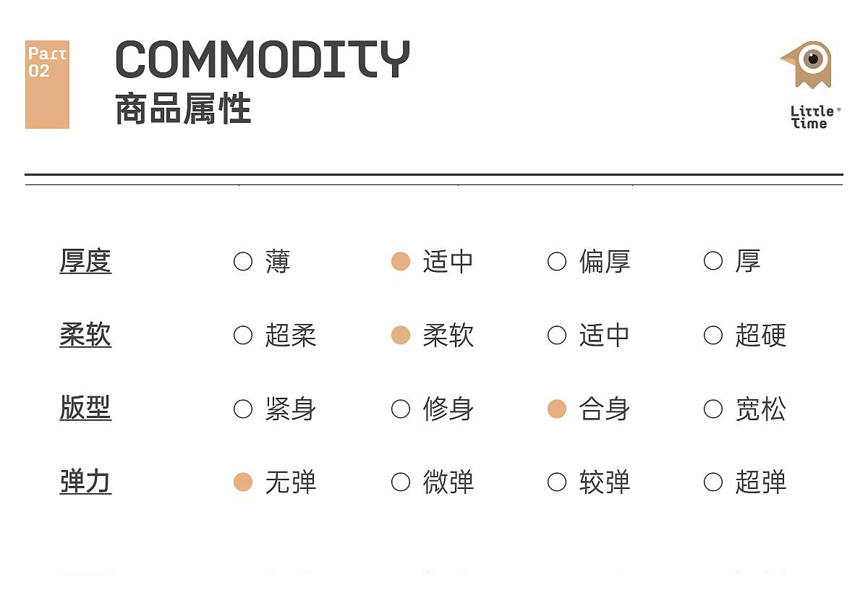Choose 紧身 fit radio button
Viewport: 868px width, 601px height.
click(243, 409)
